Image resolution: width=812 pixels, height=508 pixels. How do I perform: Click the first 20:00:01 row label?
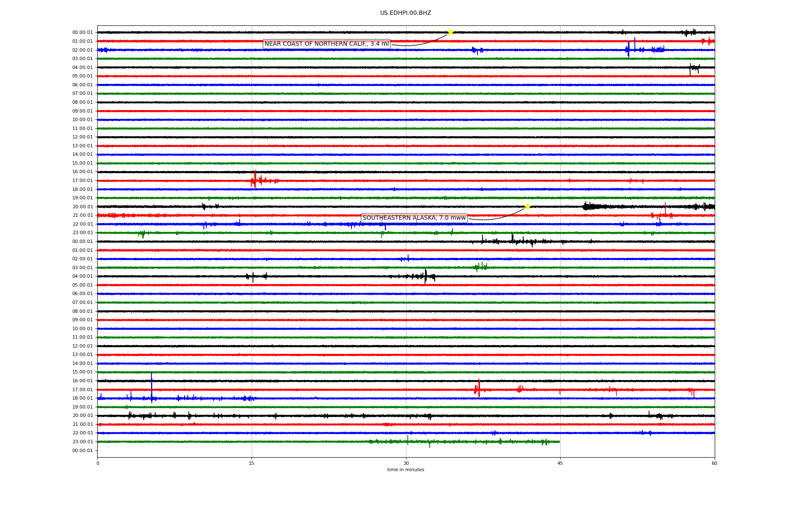pyautogui.click(x=82, y=207)
